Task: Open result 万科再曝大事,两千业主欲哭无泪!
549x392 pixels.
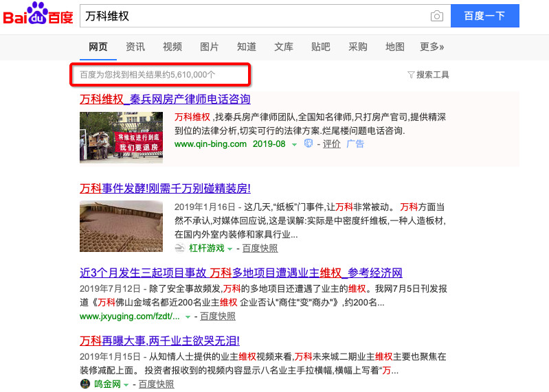Action: click(x=159, y=341)
